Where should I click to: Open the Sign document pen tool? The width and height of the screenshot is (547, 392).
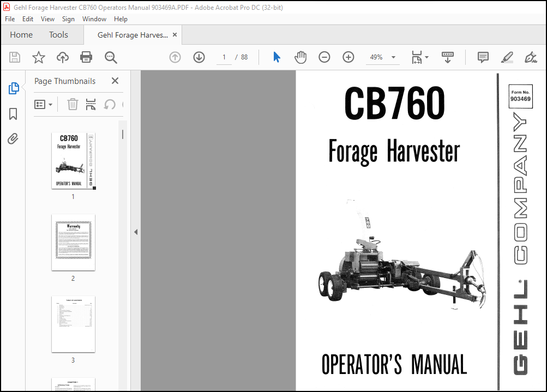pos(531,57)
